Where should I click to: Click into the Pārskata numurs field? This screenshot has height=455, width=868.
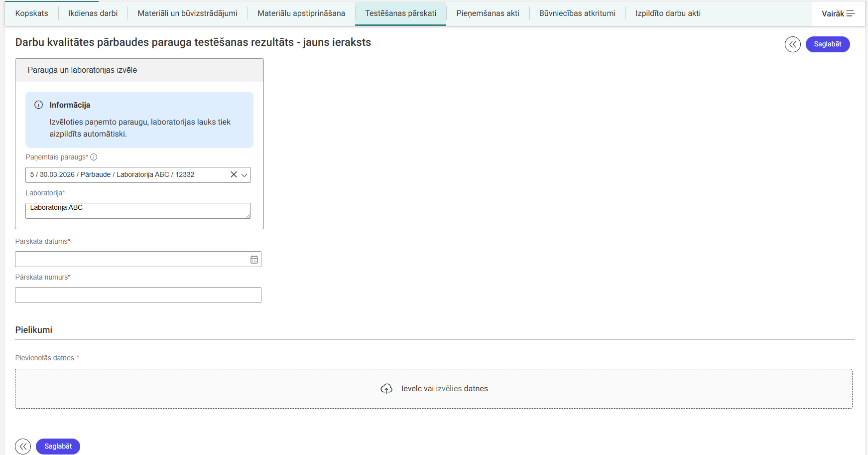click(x=138, y=295)
